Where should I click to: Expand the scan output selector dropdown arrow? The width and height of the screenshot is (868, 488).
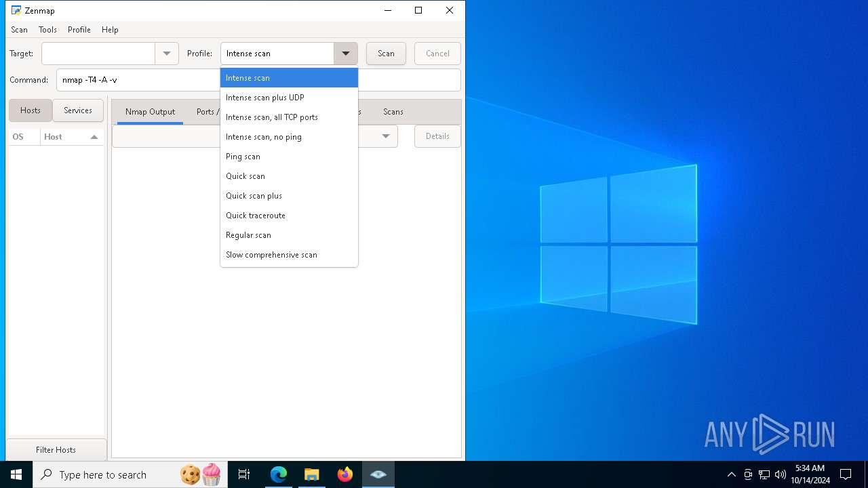pyautogui.click(x=385, y=136)
